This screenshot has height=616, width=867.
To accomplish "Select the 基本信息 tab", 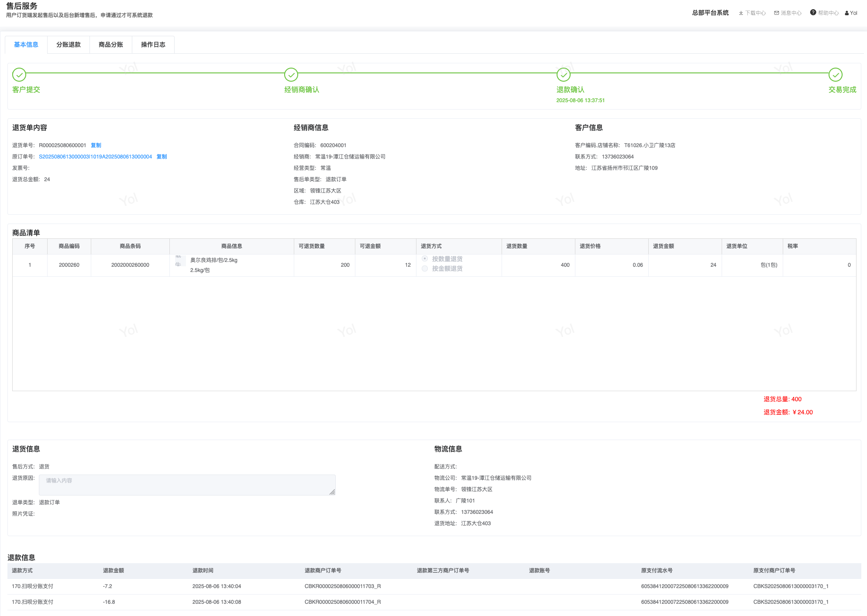I will pyautogui.click(x=26, y=45).
